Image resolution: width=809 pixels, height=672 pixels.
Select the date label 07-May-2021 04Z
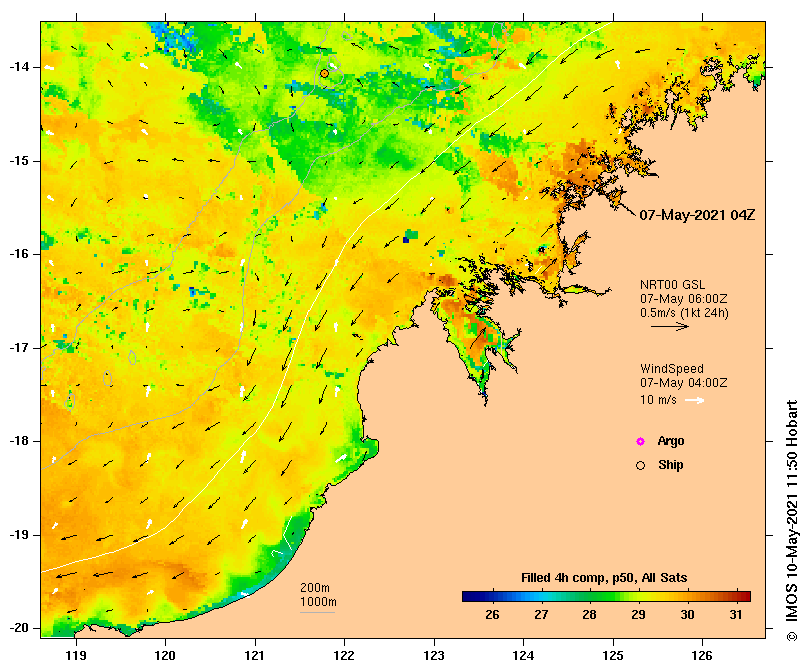point(697,215)
